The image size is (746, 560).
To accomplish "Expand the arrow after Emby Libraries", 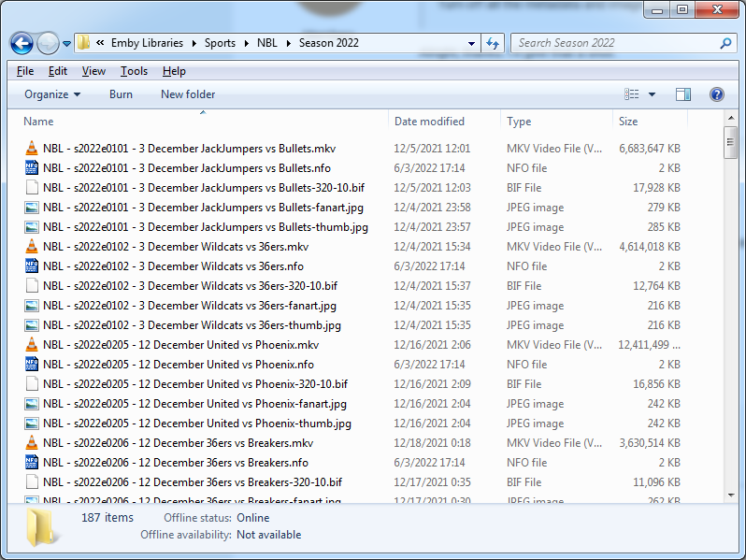I will [194, 43].
